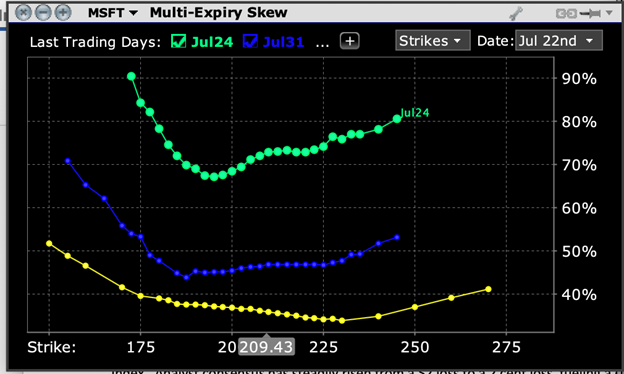Screen dimensions: 624x374
Task: Click the Jul31 blue label text
Action: 283,42
